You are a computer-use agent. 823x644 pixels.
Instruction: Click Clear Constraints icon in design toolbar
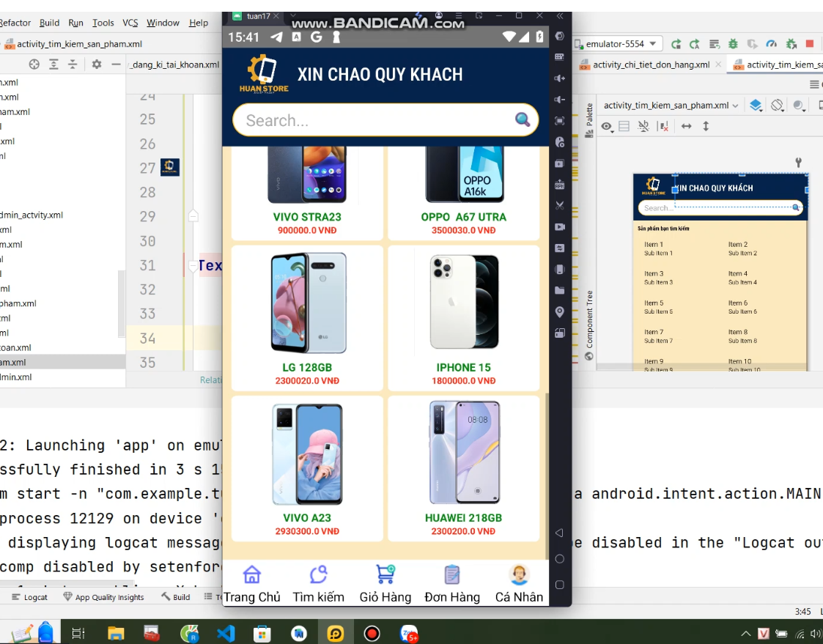pos(663,126)
